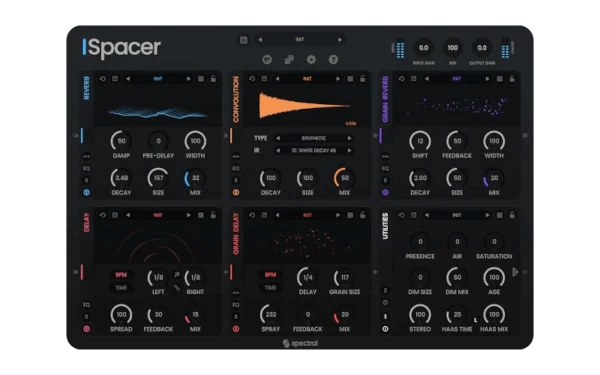Go to next global preset arrow
Viewport: 600px width, 375px height.
click(339, 40)
